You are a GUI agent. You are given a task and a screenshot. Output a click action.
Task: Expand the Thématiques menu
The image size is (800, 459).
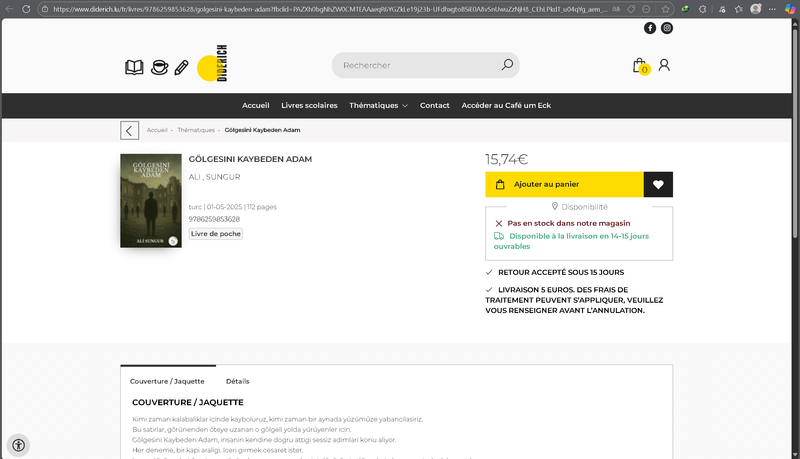[x=378, y=105]
